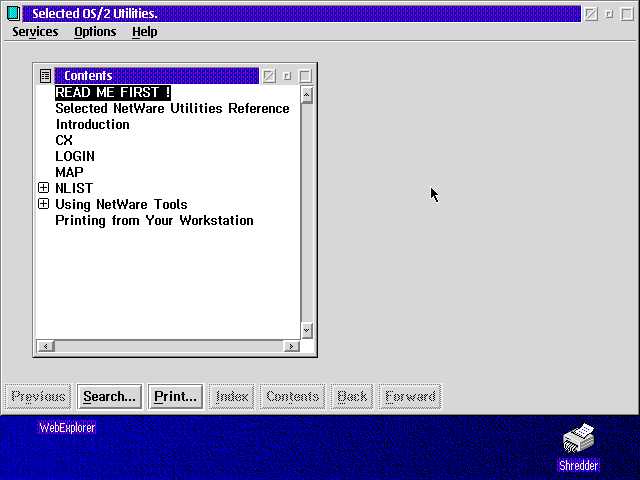Viewport: 640px width, 480px height.
Task: Select Selected NetWare Utilities Reference topic
Action: pos(172,108)
